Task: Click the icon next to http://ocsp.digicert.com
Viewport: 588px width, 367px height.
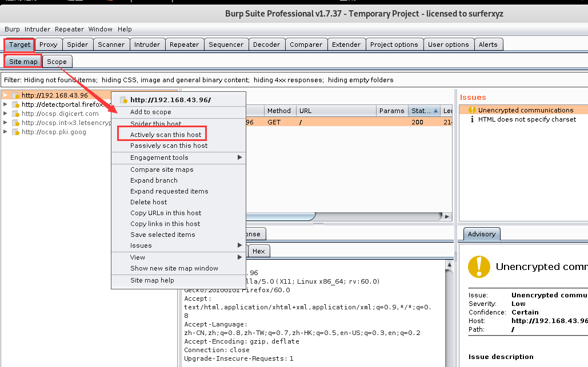Action: 15,114
